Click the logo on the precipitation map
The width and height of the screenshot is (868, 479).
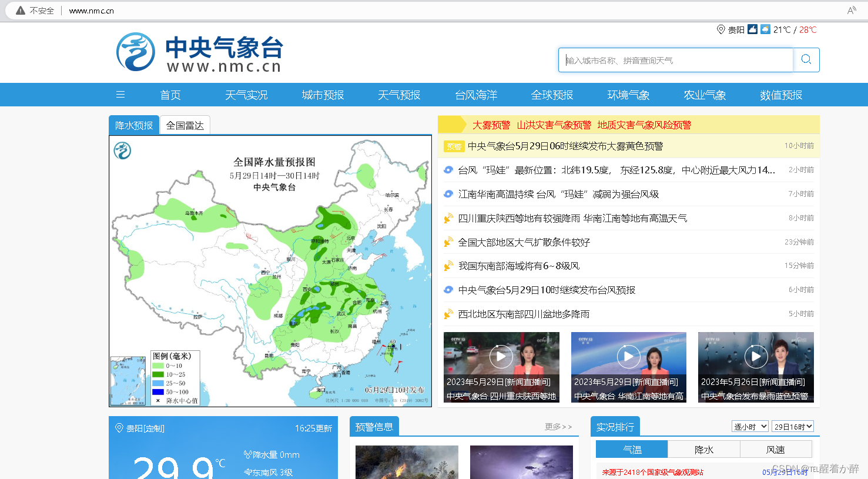122,151
